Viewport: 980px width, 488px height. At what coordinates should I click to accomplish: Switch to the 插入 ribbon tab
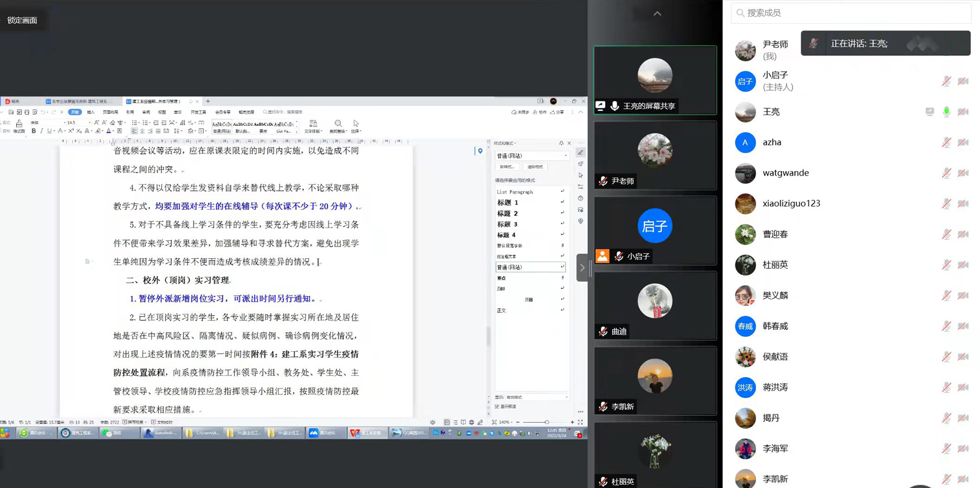pos(91,112)
